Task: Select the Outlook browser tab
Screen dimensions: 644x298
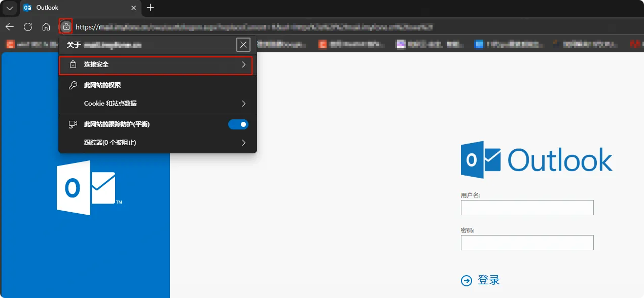Action: coord(80,8)
